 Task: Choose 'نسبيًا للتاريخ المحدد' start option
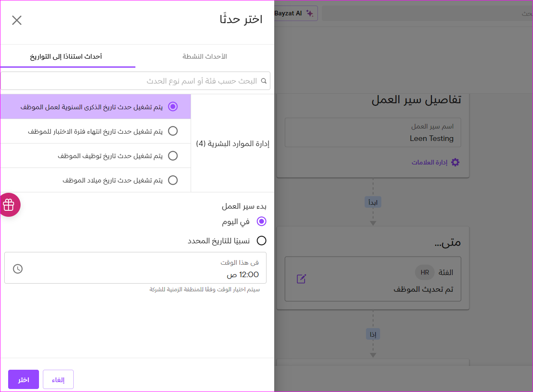261,241
